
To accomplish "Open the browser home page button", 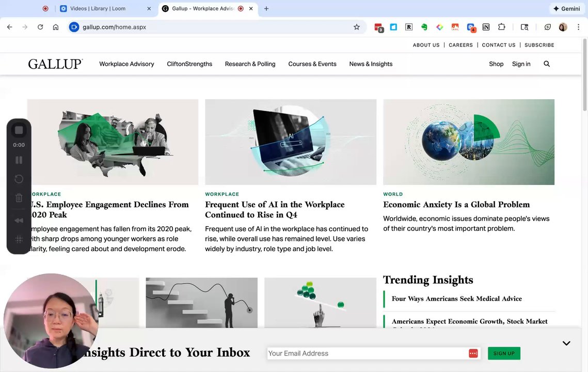I will tap(56, 27).
